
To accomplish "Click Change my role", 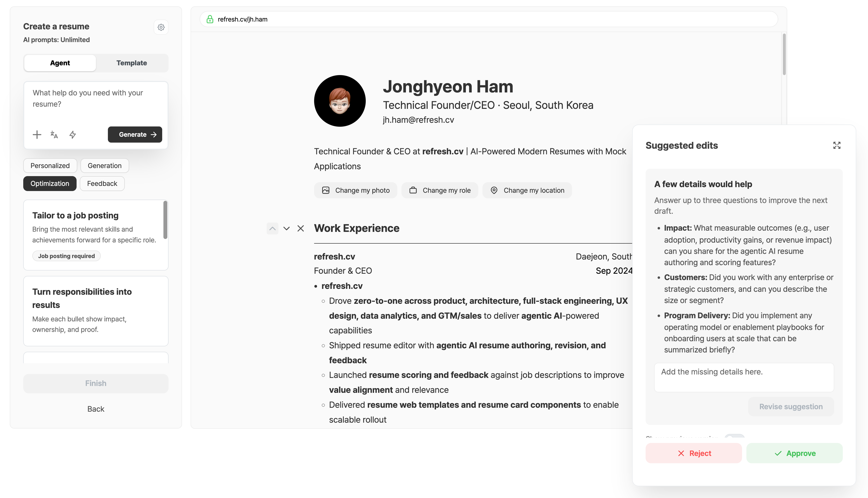I will (440, 190).
